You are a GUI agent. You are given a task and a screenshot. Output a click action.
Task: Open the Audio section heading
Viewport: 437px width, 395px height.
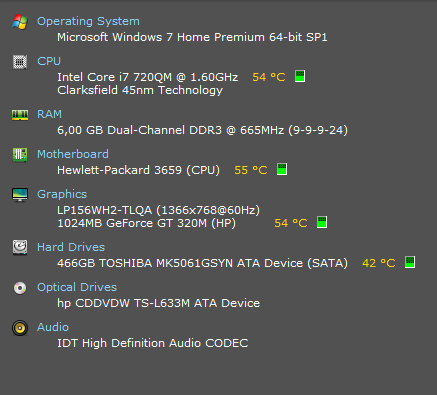(x=53, y=327)
